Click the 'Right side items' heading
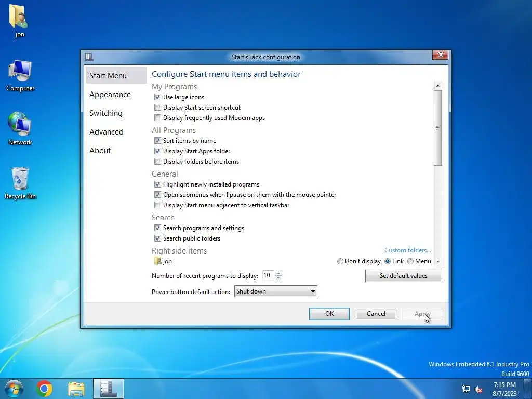The height and width of the screenshot is (399, 532). [179, 251]
